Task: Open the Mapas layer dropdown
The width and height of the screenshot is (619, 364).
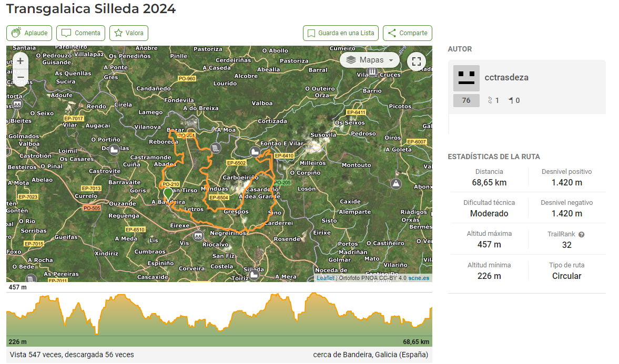Action: [370, 60]
